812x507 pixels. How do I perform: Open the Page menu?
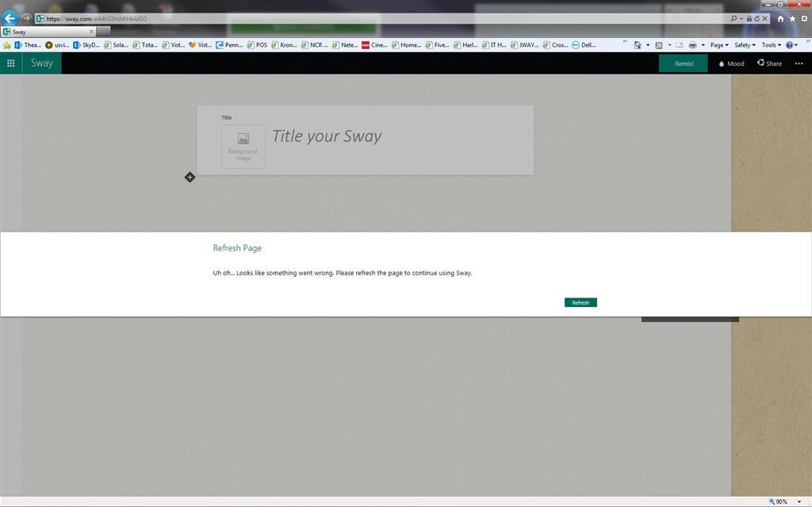click(719, 45)
